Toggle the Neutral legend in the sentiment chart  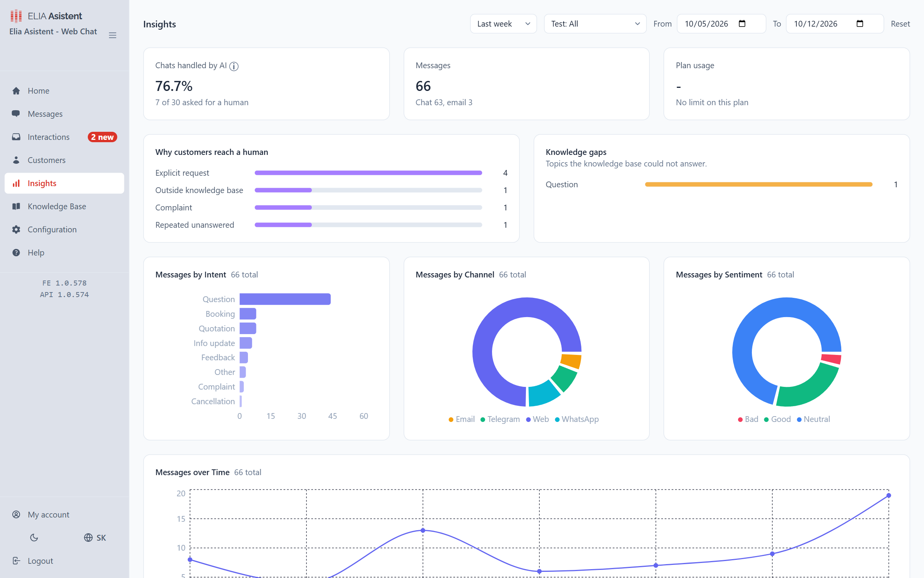813,419
